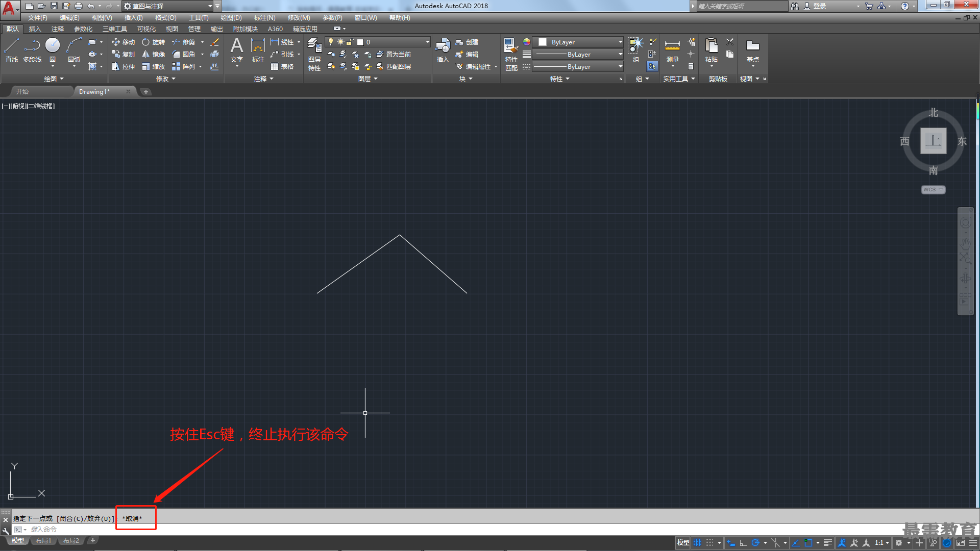Click the white layer color swatch
The width and height of the screenshot is (980, 551).
pos(360,42)
